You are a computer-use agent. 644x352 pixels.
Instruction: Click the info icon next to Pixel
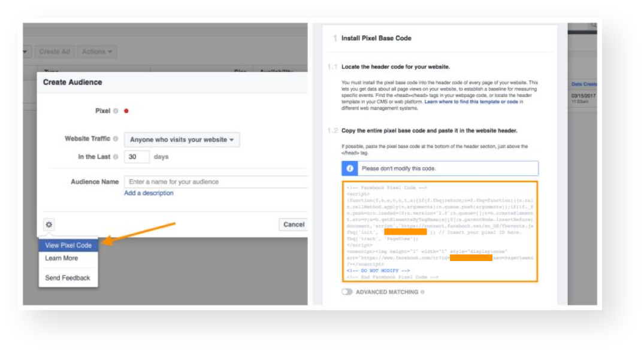pyautogui.click(x=116, y=111)
